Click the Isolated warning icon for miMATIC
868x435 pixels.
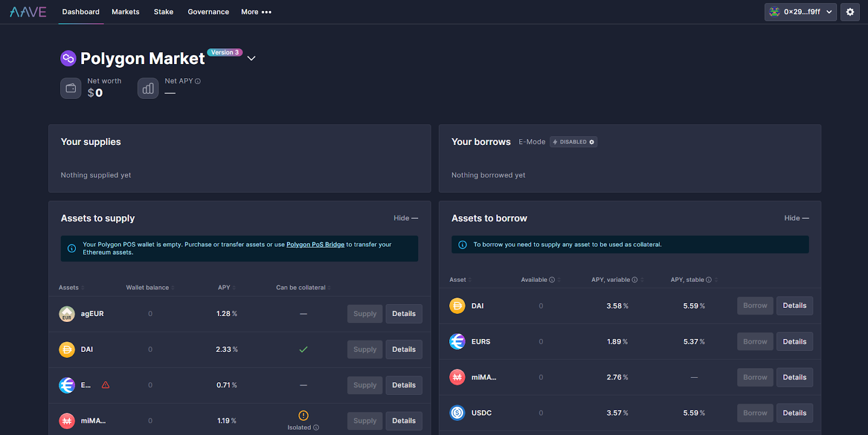point(303,415)
